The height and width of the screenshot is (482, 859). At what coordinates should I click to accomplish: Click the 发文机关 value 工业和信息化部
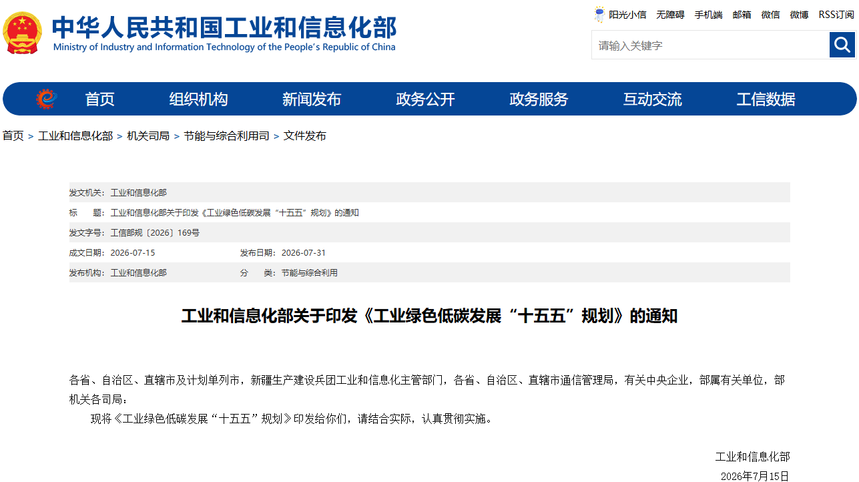tap(139, 193)
